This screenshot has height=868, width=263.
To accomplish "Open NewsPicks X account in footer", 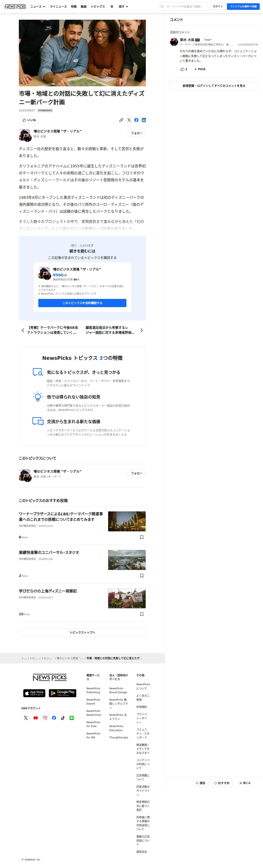I will point(26,718).
